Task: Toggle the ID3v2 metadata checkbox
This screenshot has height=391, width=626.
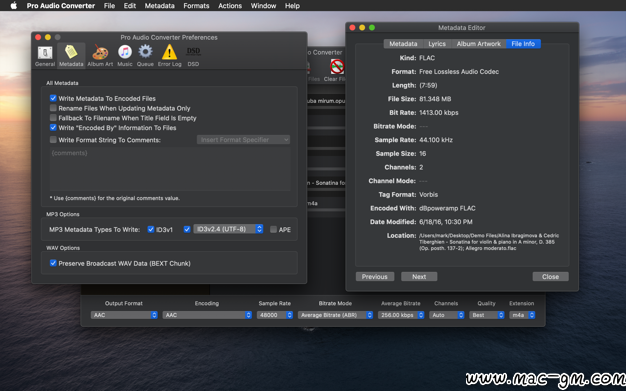Action: 186,229
